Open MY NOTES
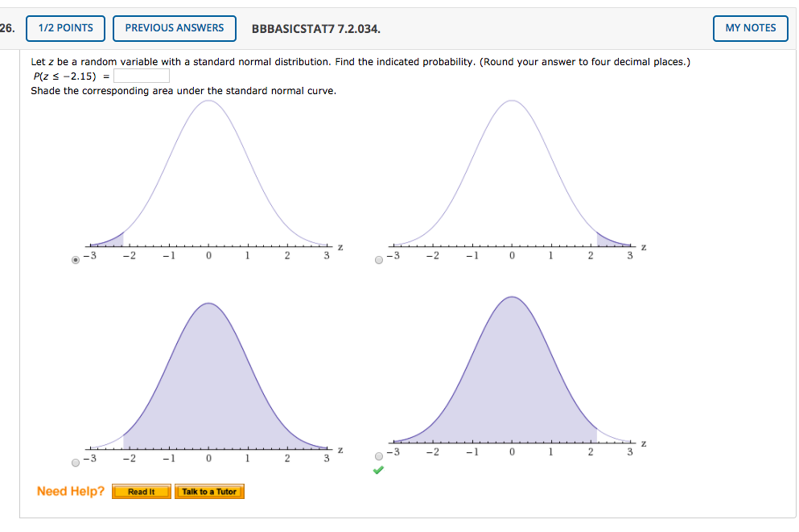This screenshot has height=532, width=799. (749, 27)
